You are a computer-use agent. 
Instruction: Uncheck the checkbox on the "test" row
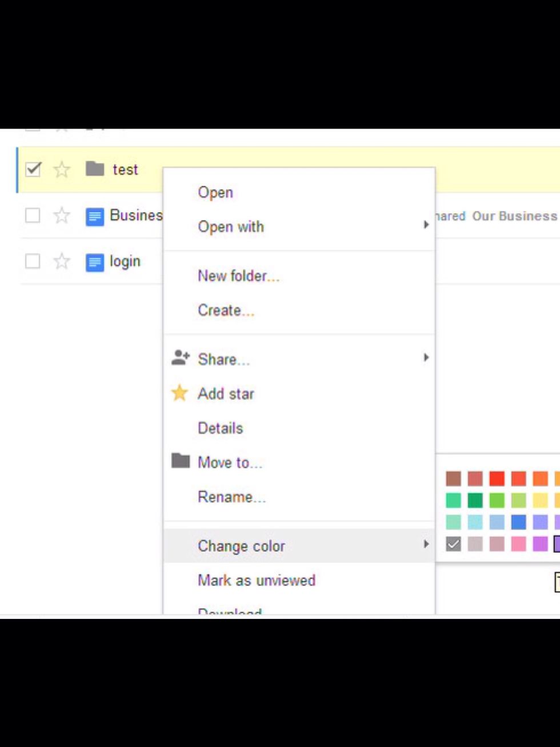[33, 169]
